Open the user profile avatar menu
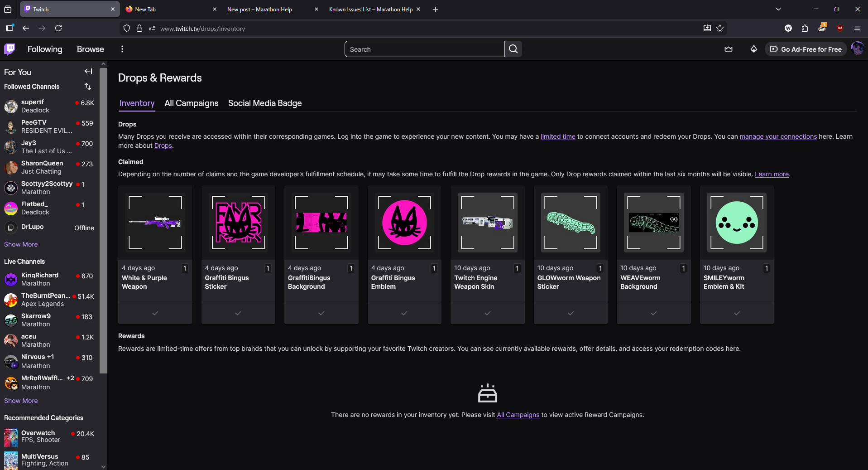This screenshot has height=470, width=868. [x=857, y=49]
